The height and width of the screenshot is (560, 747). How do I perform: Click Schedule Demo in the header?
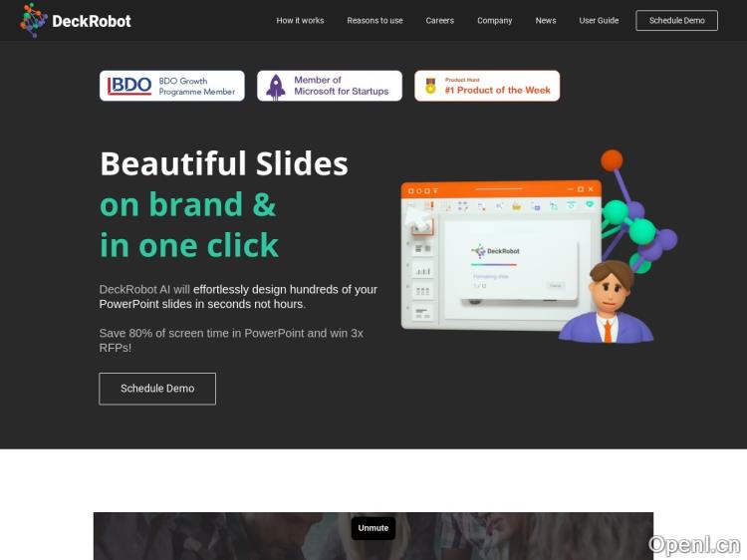676,21
